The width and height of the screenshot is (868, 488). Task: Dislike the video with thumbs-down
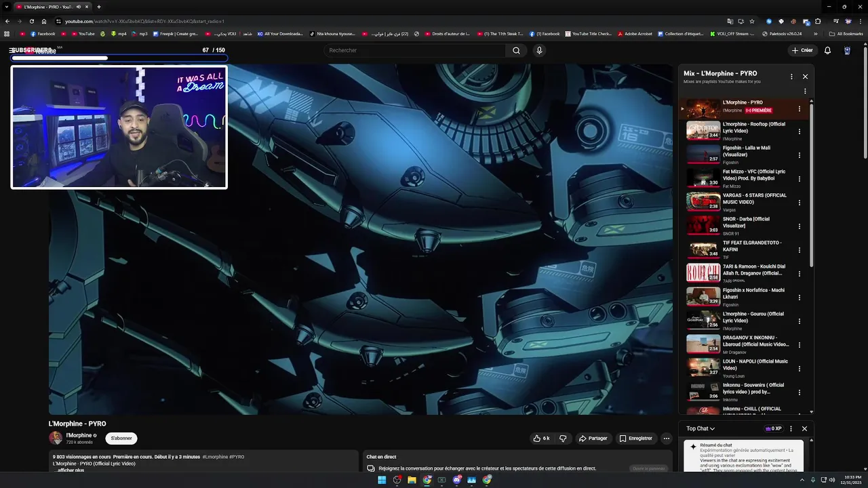point(563,439)
